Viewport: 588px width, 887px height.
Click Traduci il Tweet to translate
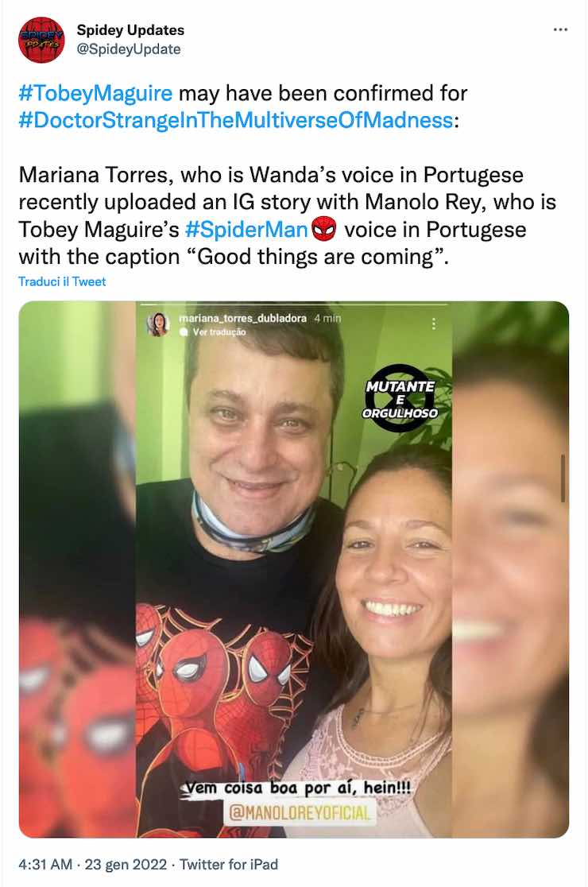[62, 281]
